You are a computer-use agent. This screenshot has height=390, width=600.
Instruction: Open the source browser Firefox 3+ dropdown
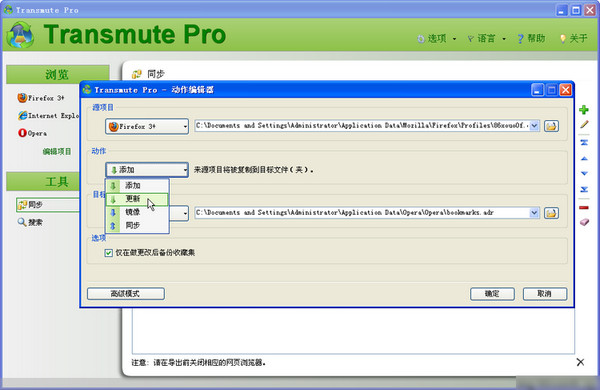(147, 126)
